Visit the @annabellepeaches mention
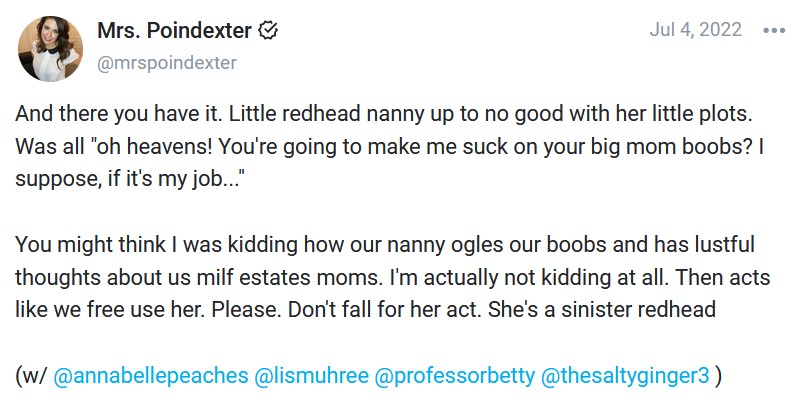The image size is (793, 397). click(151, 376)
